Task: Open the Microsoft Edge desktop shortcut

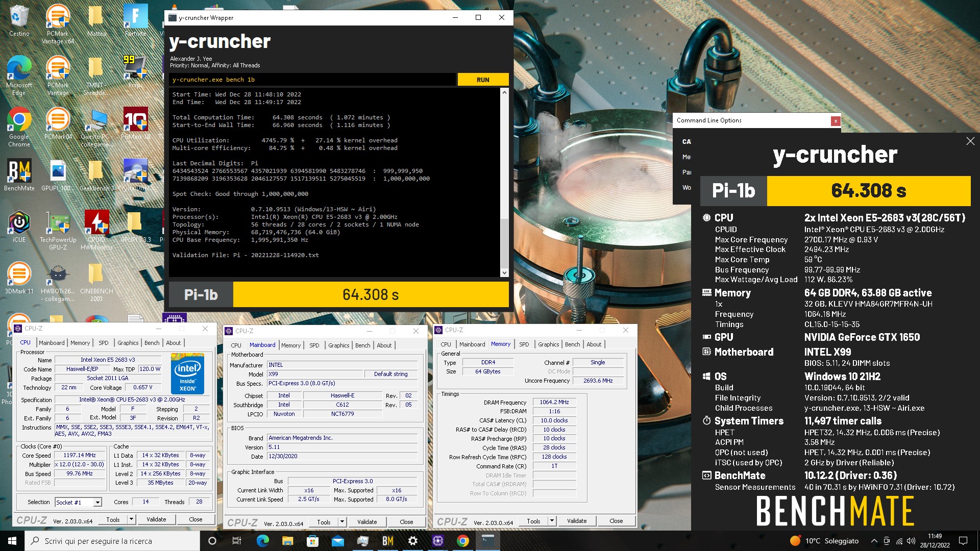Action: tap(19, 76)
